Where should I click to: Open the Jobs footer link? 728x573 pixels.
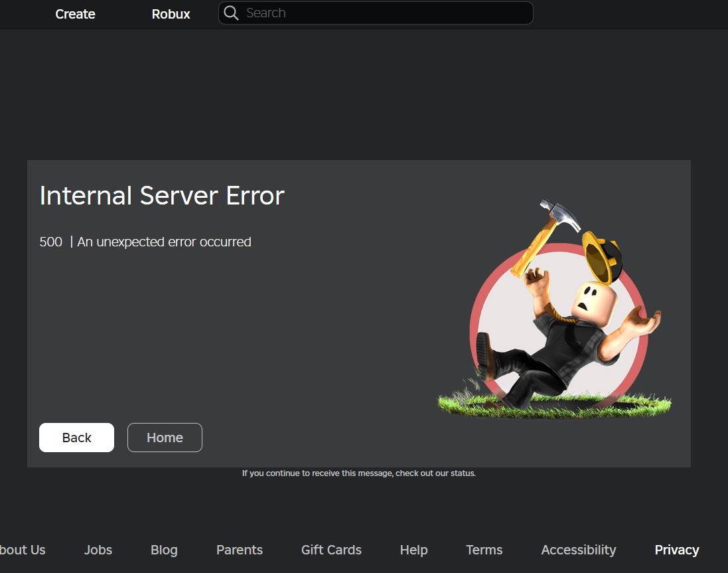tap(98, 550)
